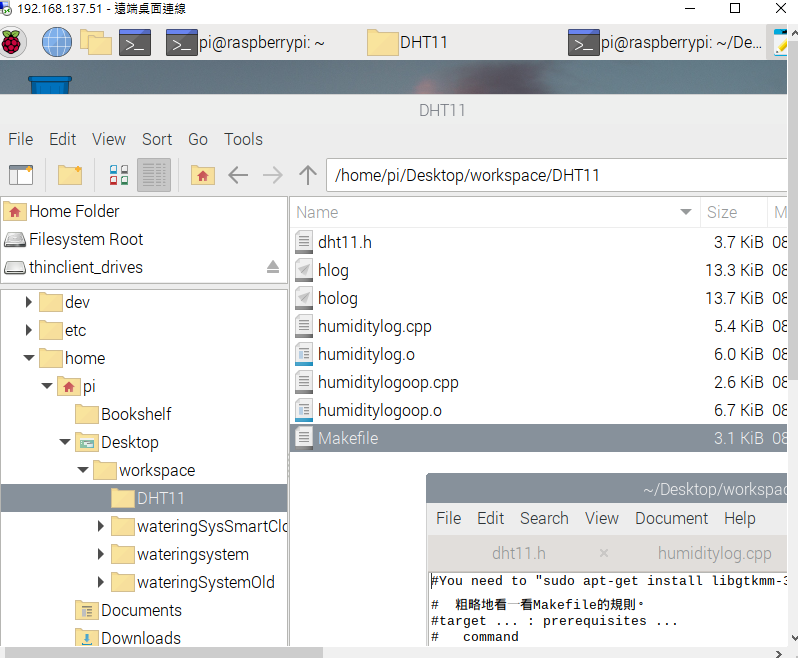This screenshot has height=658, width=798.
Task: Launch the web browser globe icon
Action: (x=56, y=42)
